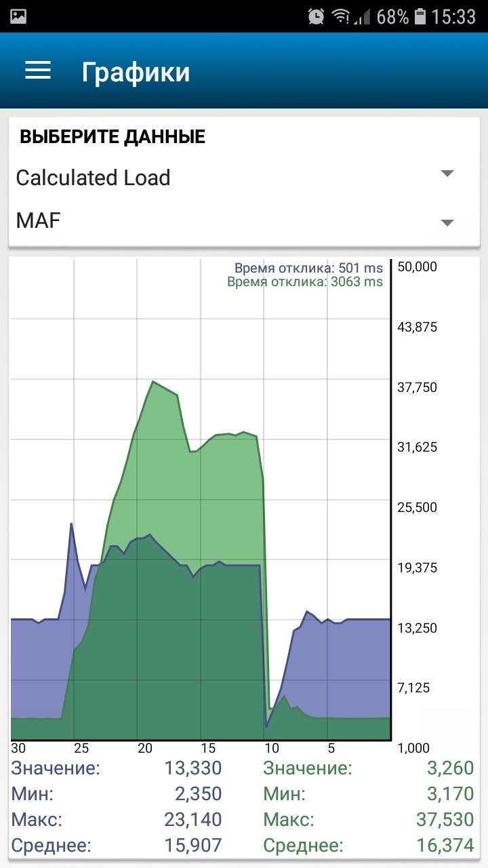
Task: Tap the ВЫБЕРИТЕ ДАННЫЕ section header
Action: (x=113, y=137)
